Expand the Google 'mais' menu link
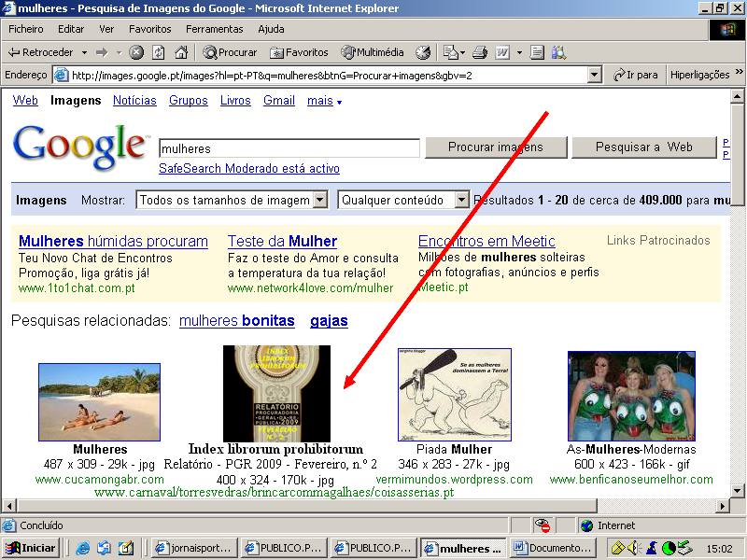Screen dimensions: 747x560 click(324, 101)
